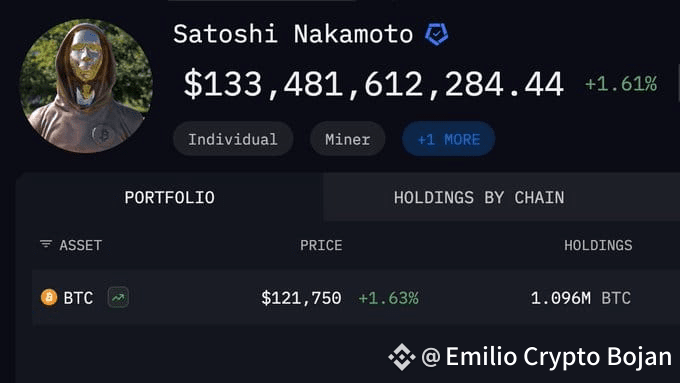The width and height of the screenshot is (680, 383).
Task: Select the Miner tag
Action: [x=347, y=139]
